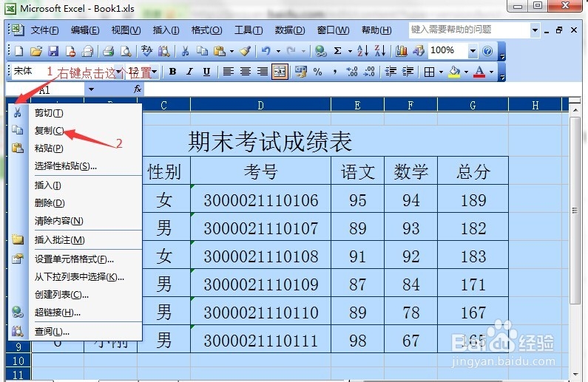This screenshot has width=588, height=382.
Task: Toggle bold formatting
Action: click(172, 72)
